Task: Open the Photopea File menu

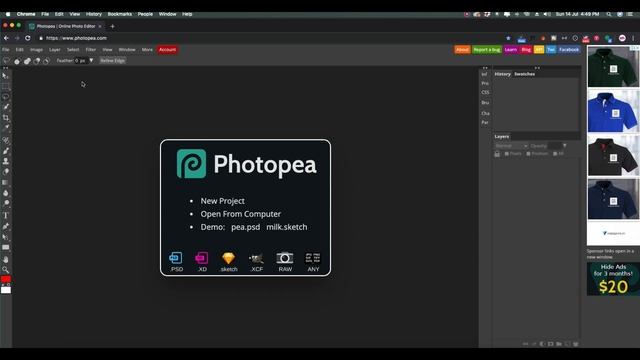Action: pyautogui.click(x=6, y=50)
